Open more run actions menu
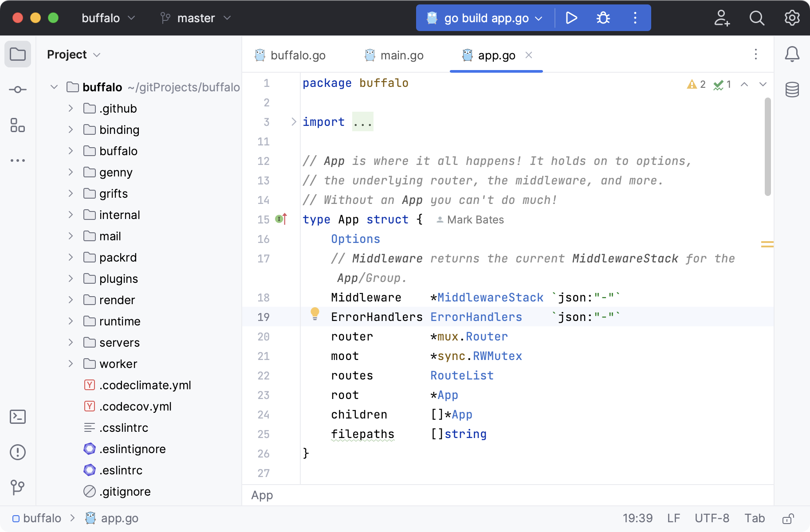 (635, 18)
